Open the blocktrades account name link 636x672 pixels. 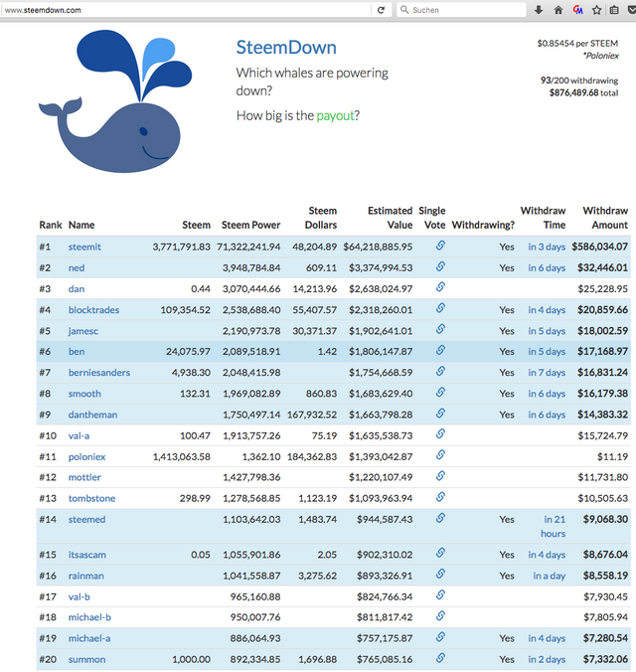click(x=93, y=310)
